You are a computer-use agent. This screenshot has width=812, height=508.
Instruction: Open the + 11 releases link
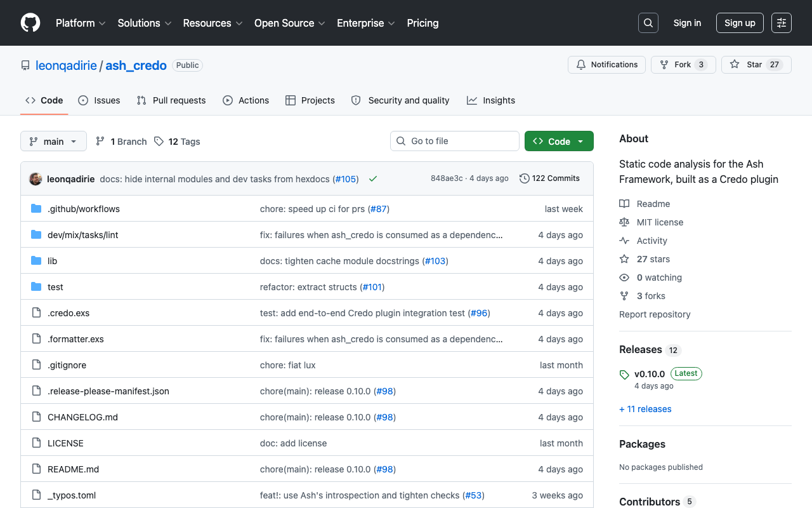pyautogui.click(x=645, y=409)
